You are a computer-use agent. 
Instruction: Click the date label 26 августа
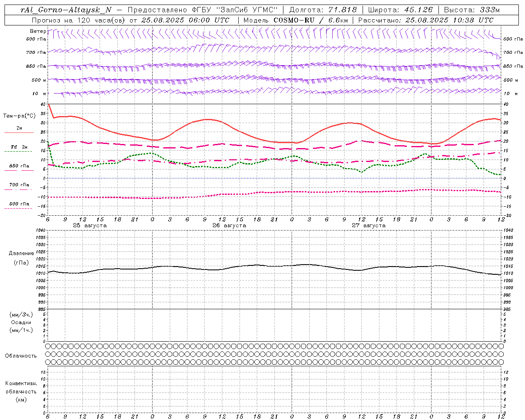pos(229,226)
